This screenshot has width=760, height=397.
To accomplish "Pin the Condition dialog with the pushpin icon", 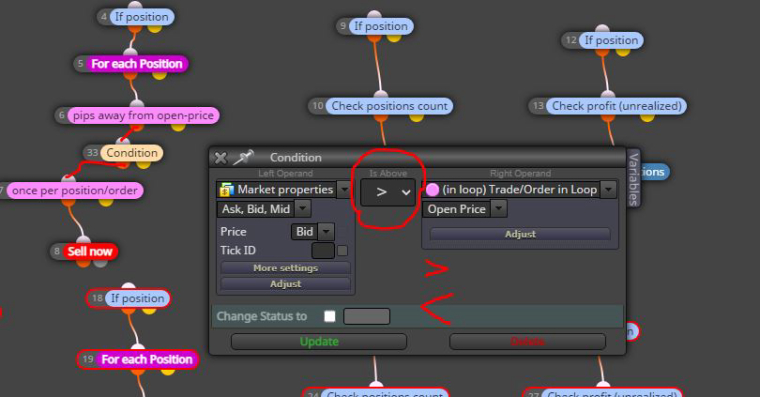I will pos(243,157).
